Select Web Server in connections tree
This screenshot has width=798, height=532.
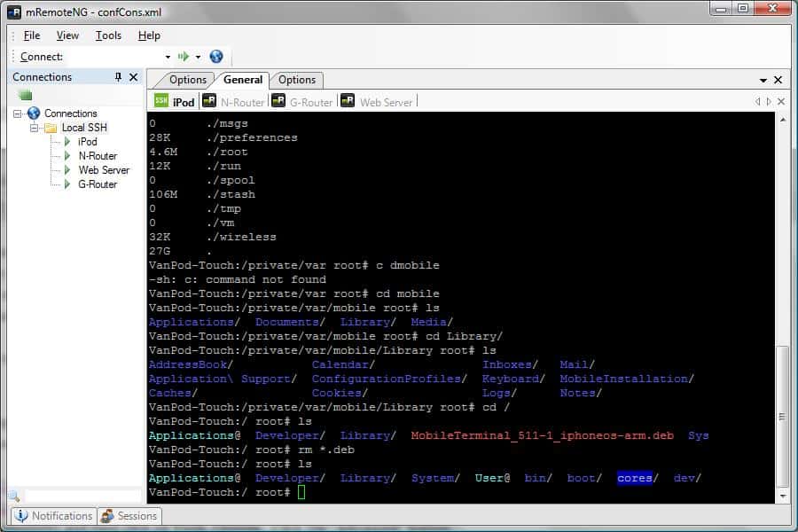coord(104,170)
